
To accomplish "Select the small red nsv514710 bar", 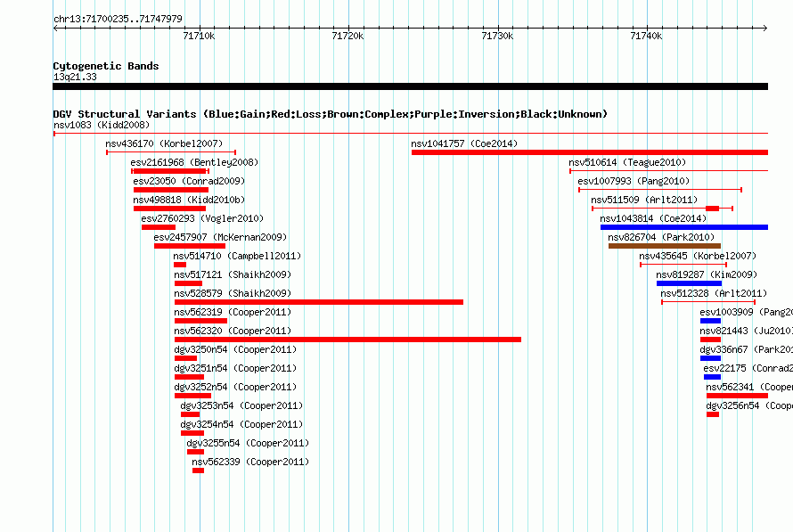I will pyautogui.click(x=180, y=265).
